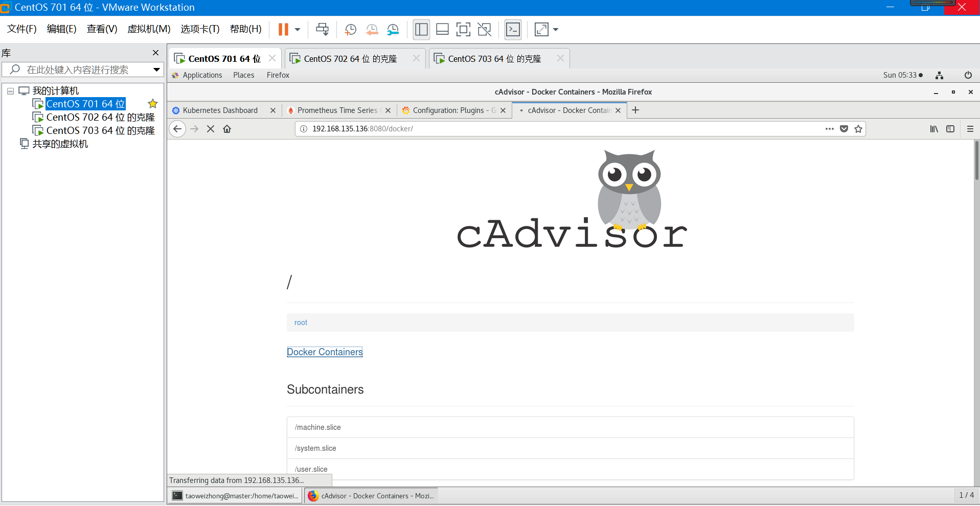Select 共享的虚拟机 in library tree
The height and width of the screenshot is (506, 980).
tap(60, 144)
